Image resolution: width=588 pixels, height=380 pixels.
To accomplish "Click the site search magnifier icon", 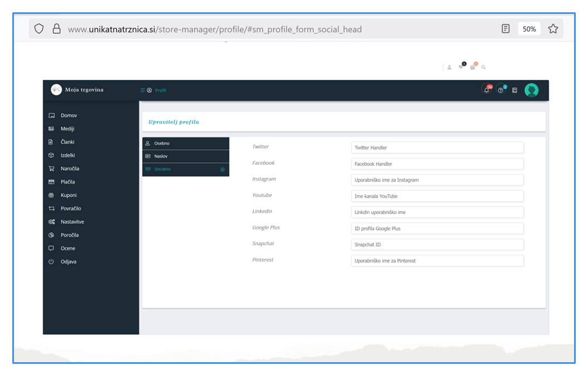I will click(x=484, y=67).
